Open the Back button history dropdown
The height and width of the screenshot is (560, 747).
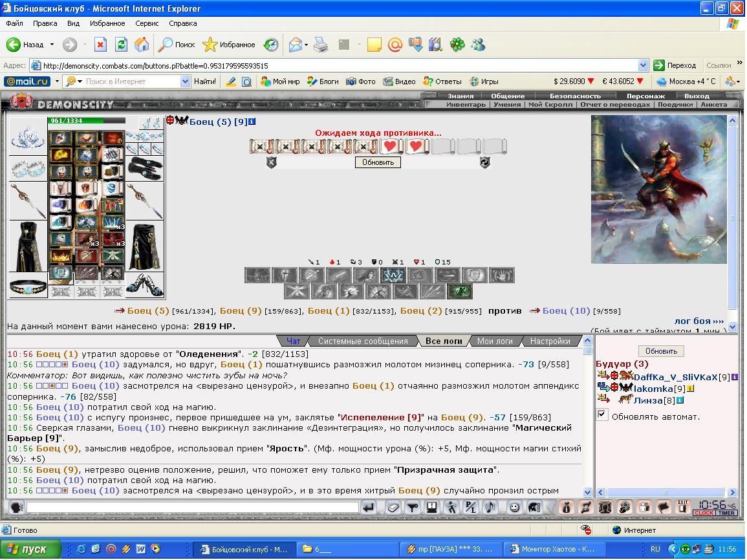click(x=52, y=45)
